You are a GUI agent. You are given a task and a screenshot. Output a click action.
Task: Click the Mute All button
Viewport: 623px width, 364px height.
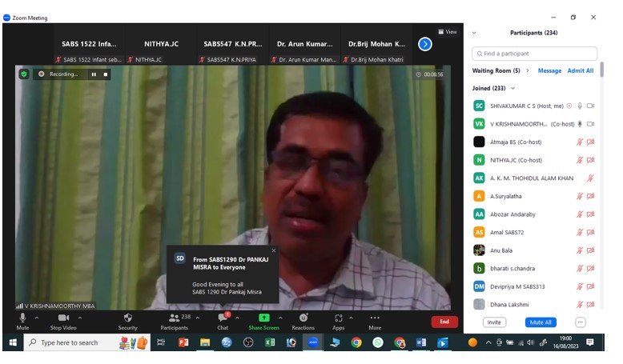[541, 322]
